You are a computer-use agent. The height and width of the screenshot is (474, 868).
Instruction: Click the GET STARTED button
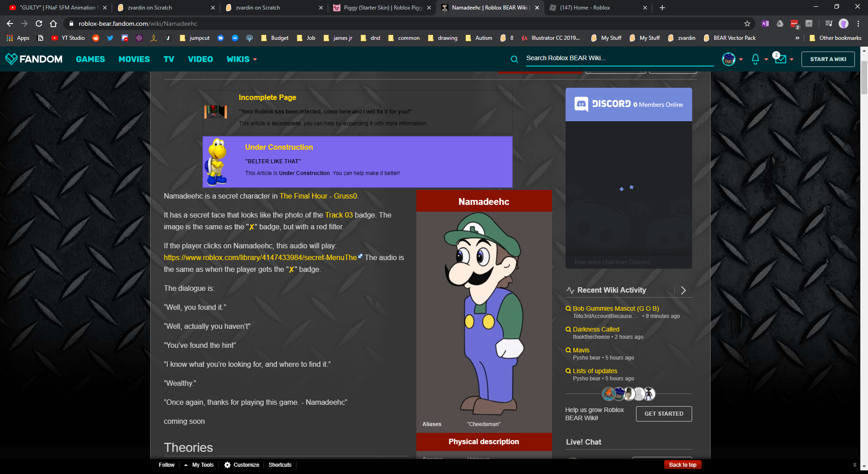[664, 414]
